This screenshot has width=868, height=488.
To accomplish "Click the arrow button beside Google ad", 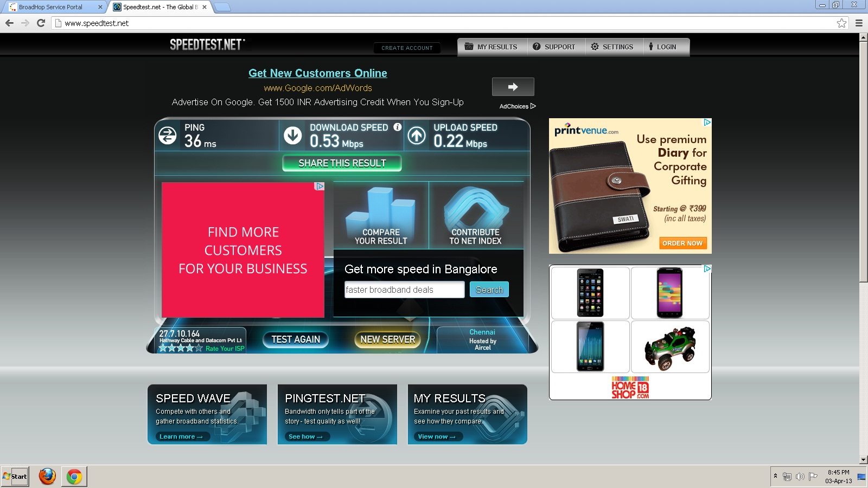I will tap(513, 87).
